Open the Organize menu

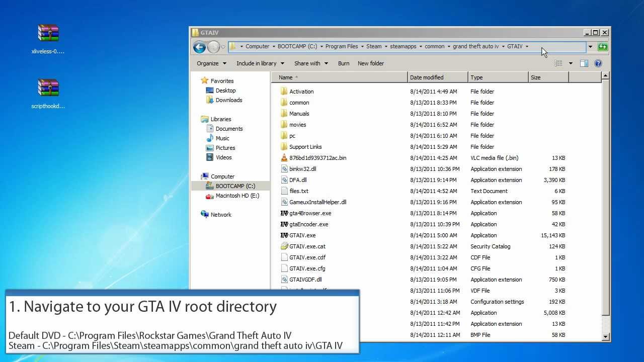click(211, 63)
